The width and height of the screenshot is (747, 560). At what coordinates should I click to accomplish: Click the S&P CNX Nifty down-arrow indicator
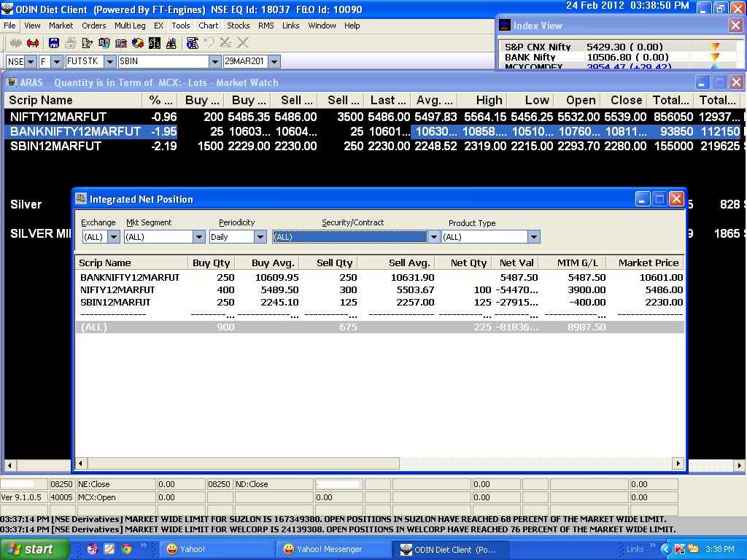(715, 47)
